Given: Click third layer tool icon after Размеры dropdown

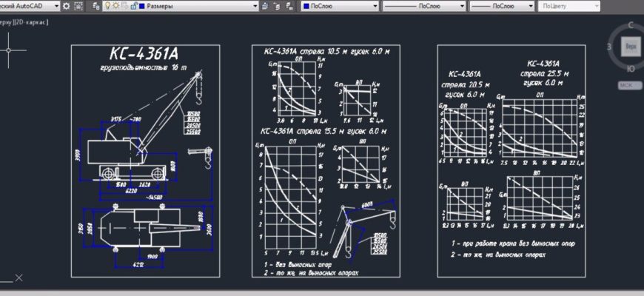Looking at the screenshot, I should pos(287,6).
